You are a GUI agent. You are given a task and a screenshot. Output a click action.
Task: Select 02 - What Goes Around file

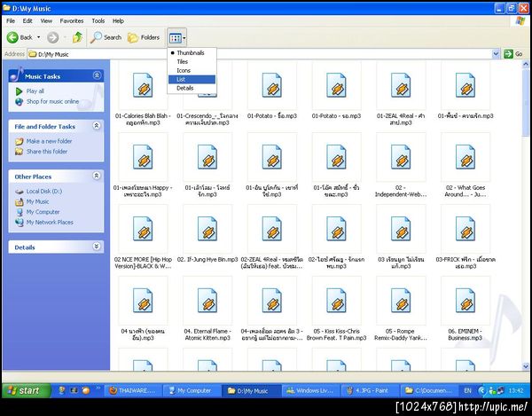[x=465, y=158]
